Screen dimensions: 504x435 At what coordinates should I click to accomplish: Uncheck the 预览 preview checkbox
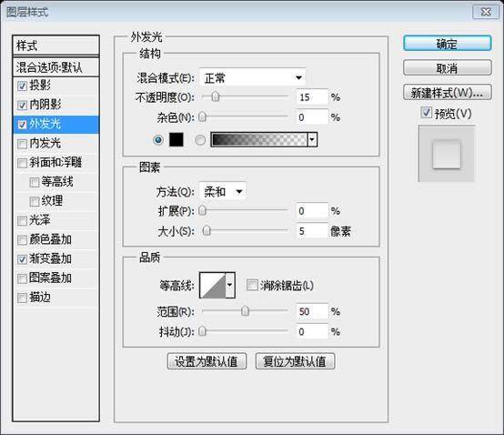426,113
